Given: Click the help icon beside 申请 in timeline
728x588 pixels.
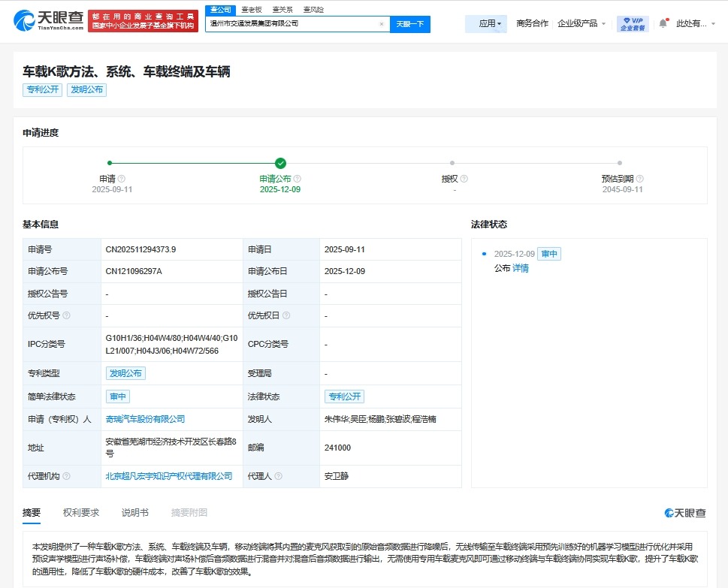Looking at the screenshot, I should [x=122, y=179].
